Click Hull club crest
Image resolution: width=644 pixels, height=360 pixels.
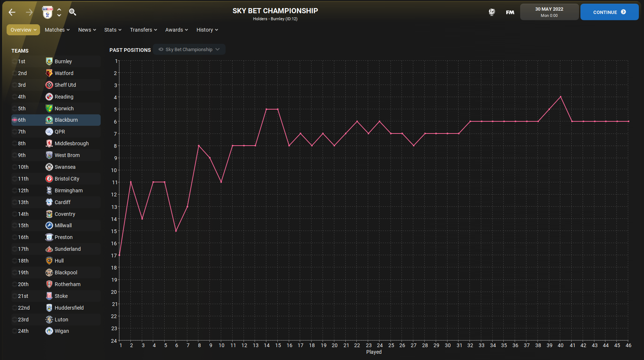tap(49, 261)
